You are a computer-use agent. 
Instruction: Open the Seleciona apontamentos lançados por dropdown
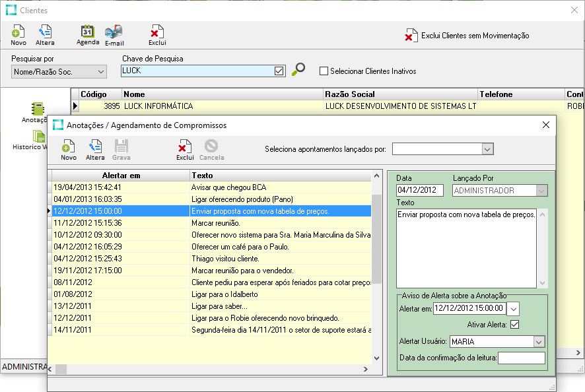coord(487,148)
